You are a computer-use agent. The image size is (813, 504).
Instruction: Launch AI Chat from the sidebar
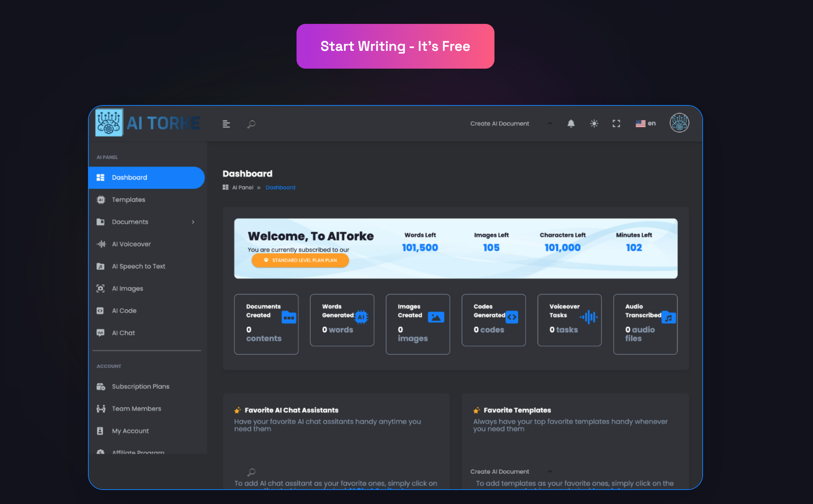point(123,333)
